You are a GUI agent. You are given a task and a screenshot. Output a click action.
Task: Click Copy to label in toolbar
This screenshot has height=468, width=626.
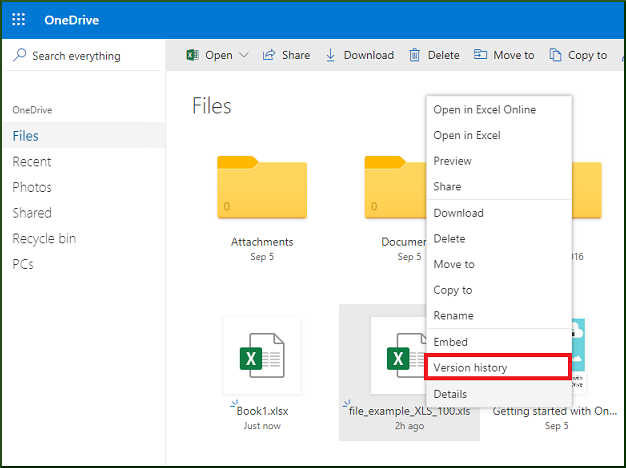pos(588,55)
